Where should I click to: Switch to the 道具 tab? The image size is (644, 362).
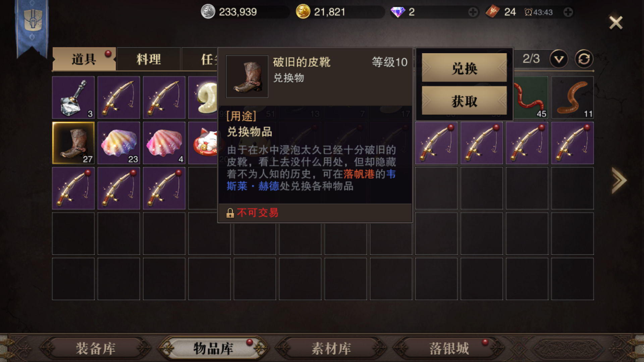click(84, 59)
